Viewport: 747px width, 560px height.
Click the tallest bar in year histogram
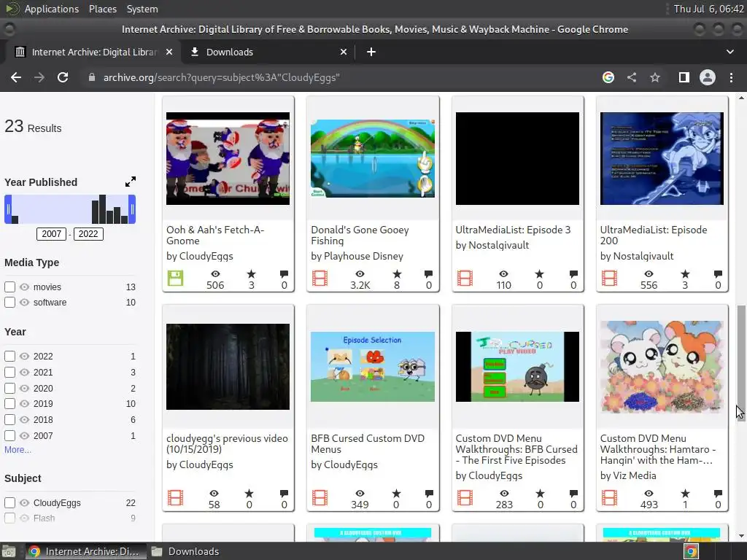click(x=102, y=209)
